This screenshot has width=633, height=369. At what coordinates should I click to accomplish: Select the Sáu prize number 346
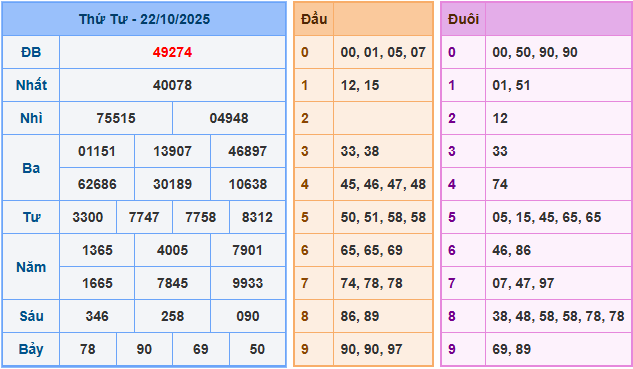[97, 316]
